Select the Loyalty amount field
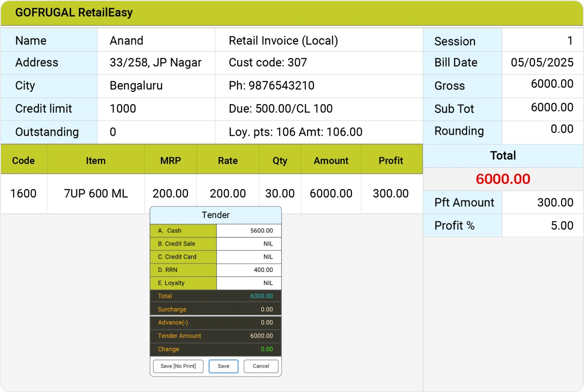The image size is (584, 392). coord(249,283)
